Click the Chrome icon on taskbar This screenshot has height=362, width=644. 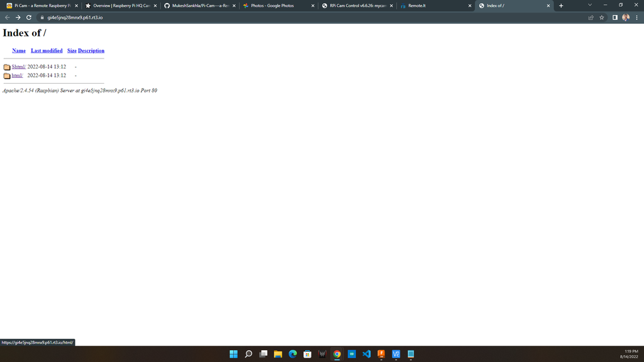tap(337, 354)
